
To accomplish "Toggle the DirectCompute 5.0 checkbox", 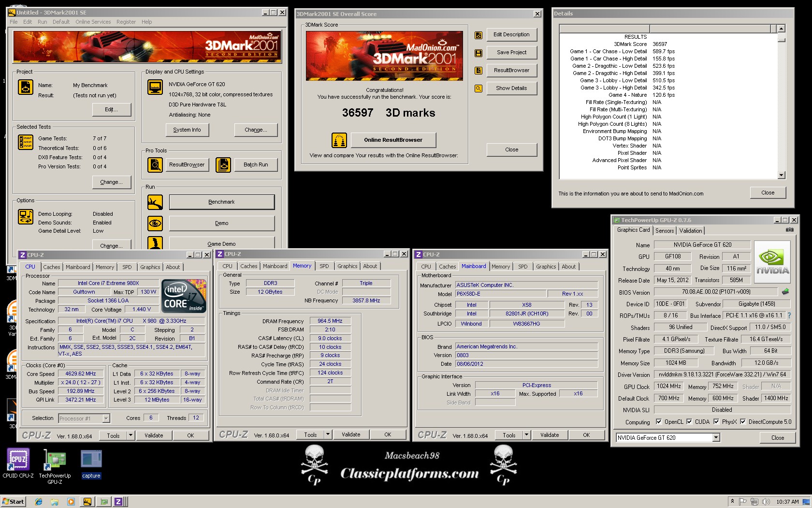I will point(743,422).
